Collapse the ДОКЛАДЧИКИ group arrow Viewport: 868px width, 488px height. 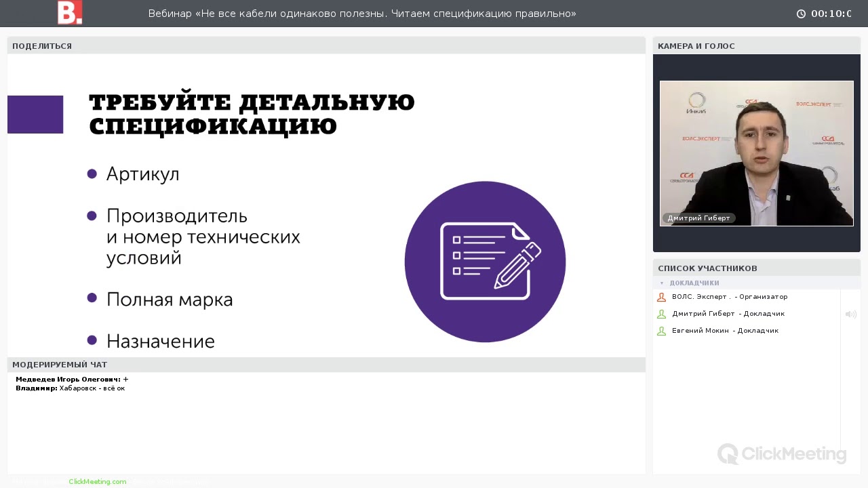pyautogui.click(x=662, y=283)
